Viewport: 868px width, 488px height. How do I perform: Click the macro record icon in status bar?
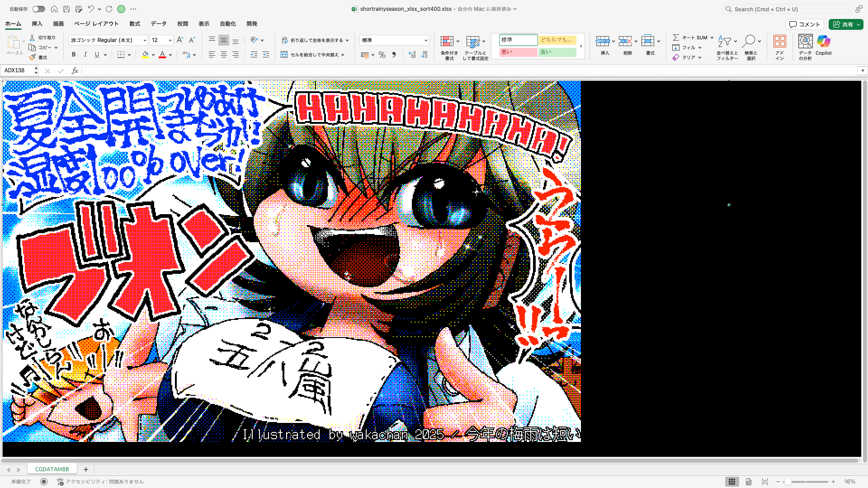[x=44, y=482]
